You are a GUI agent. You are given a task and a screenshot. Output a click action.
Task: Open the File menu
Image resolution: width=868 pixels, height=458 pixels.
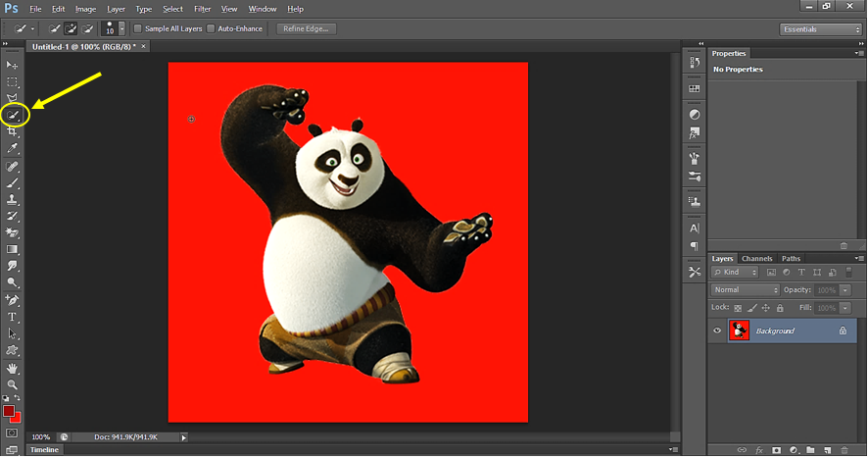(35, 9)
